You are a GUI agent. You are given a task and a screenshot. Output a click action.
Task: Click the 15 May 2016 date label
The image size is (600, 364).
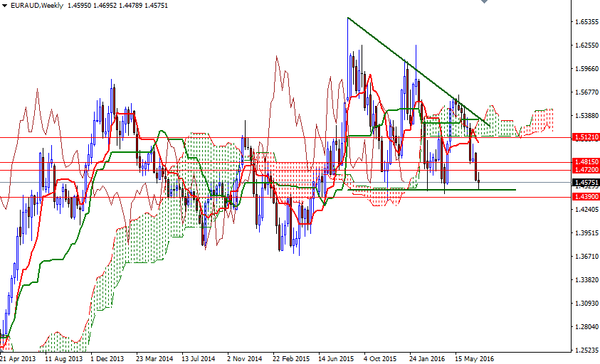pos(474,358)
